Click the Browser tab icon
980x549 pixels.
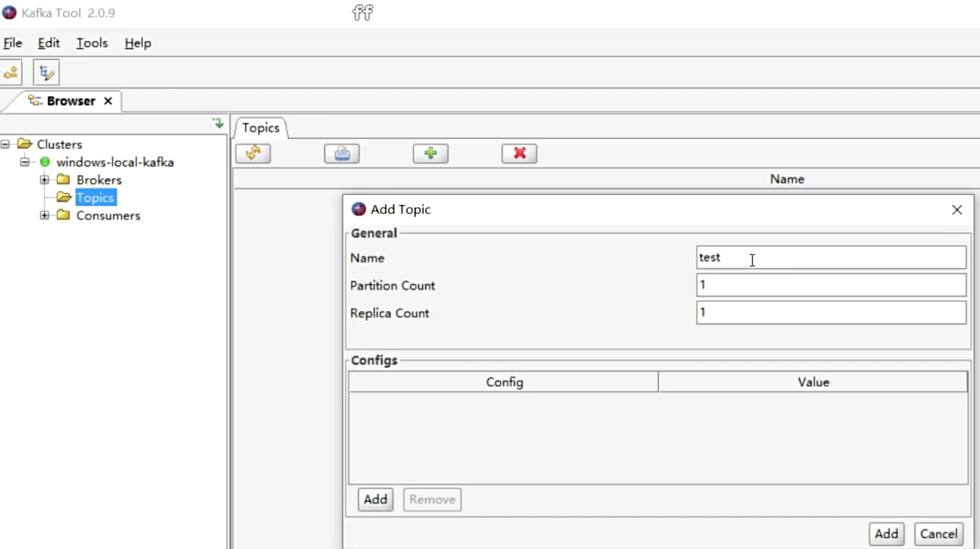point(35,101)
